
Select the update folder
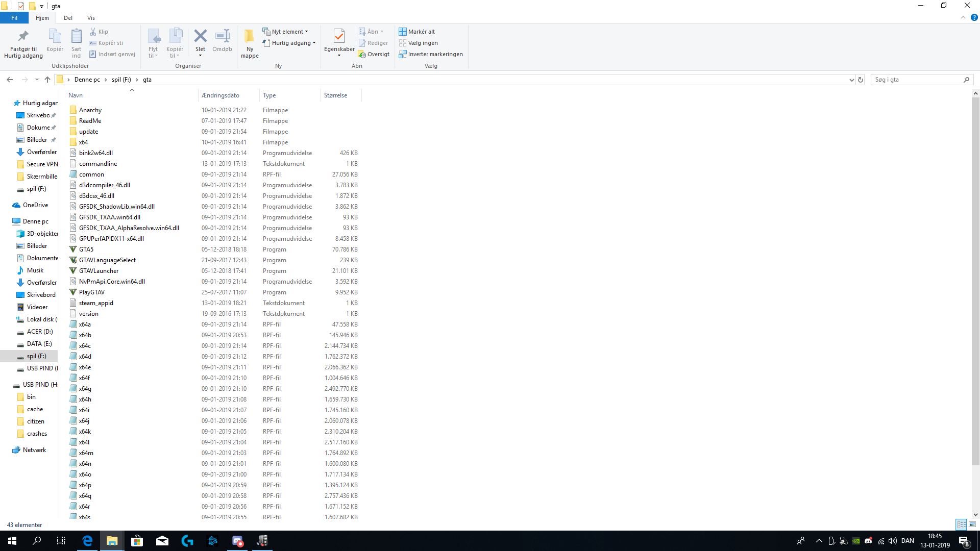88,132
